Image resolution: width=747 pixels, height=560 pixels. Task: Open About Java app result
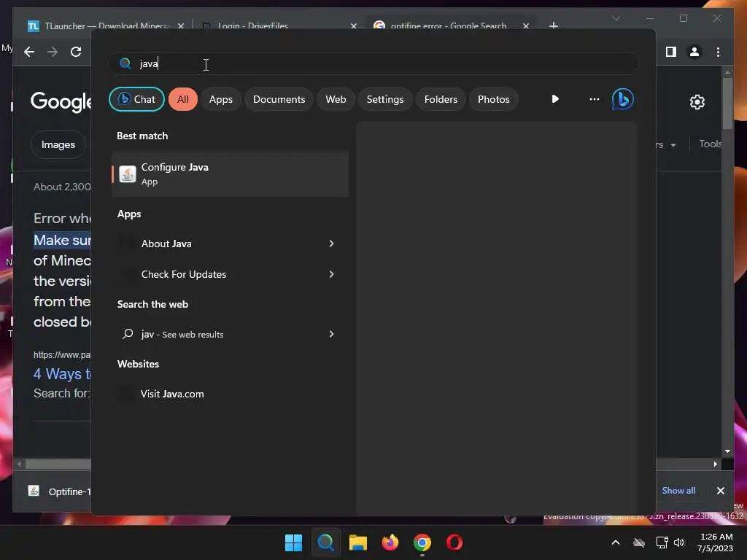[x=230, y=244]
